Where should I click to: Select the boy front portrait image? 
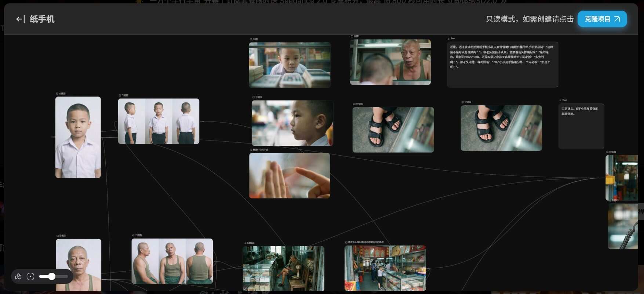tap(78, 137)
